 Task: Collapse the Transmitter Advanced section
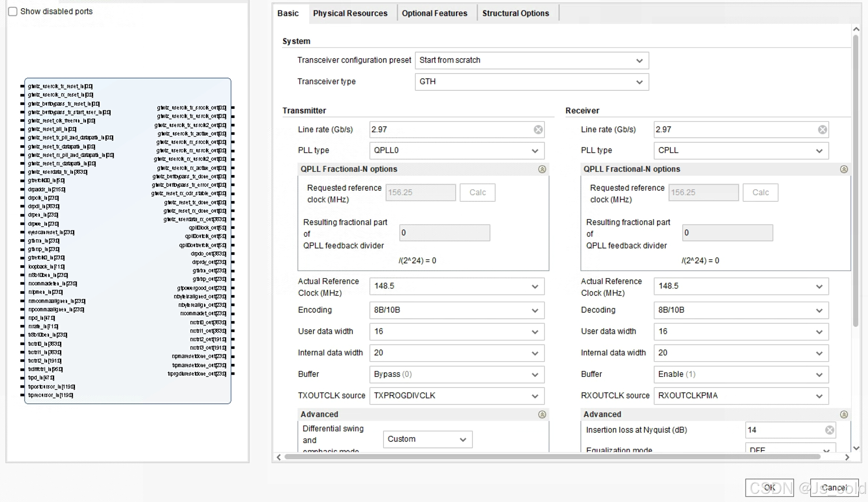[542, 414]
